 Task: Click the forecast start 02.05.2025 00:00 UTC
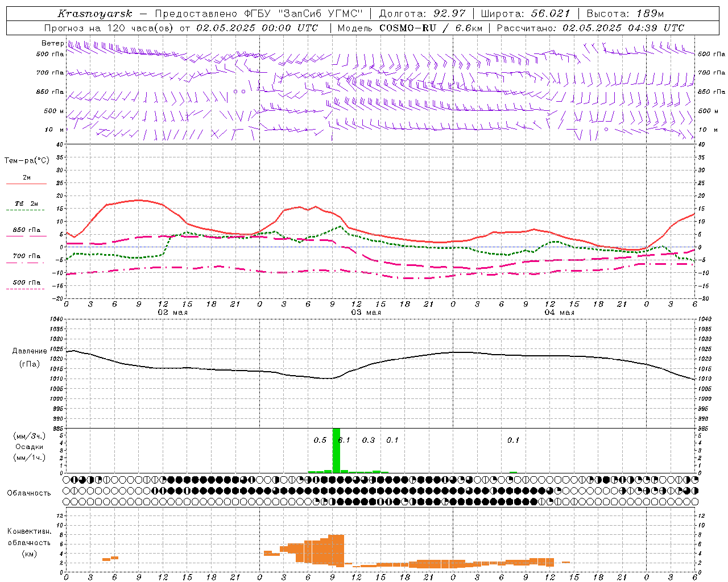[257, 28]
